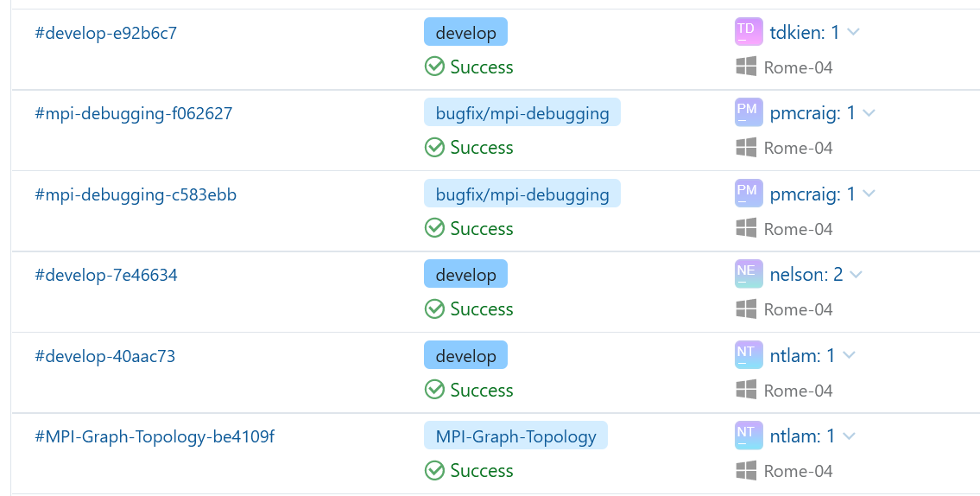Expand changes dropdown next to tdkien: 1
The width and height of the screenshot is (980, 496).
click(854, 33)
